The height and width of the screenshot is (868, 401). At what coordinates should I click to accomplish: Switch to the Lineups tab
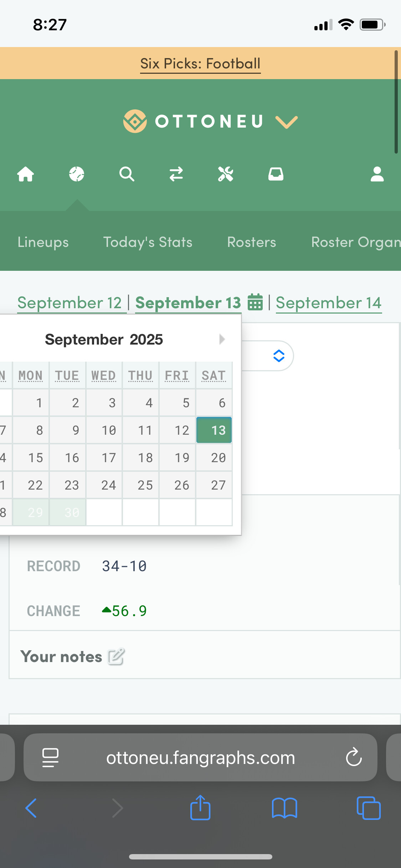click(43, 242)
